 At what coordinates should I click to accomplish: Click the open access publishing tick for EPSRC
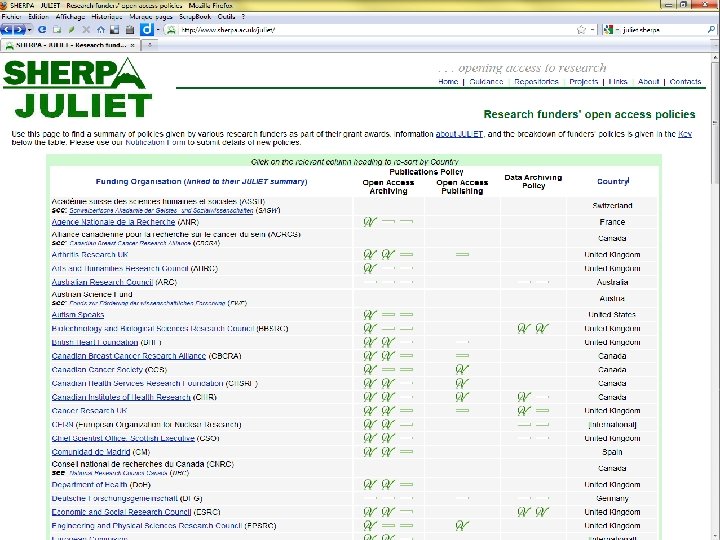tap(462, 525)
